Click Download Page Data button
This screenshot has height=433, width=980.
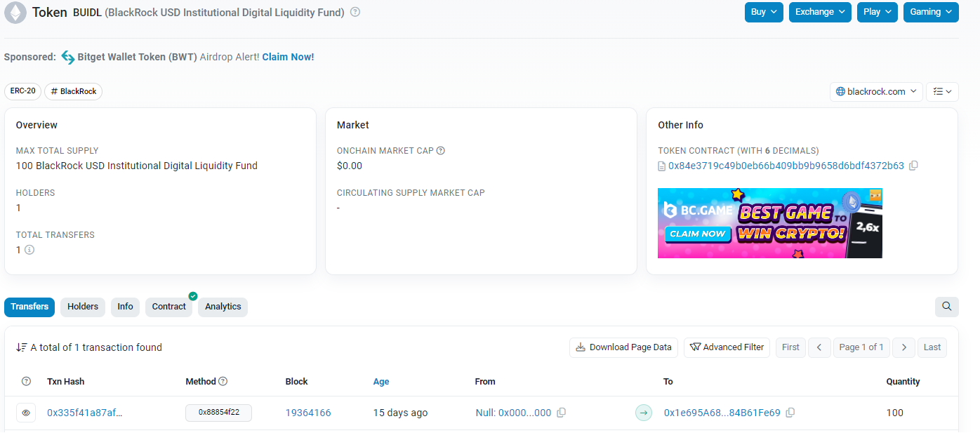pyautogui.click(x=623, y=347)
